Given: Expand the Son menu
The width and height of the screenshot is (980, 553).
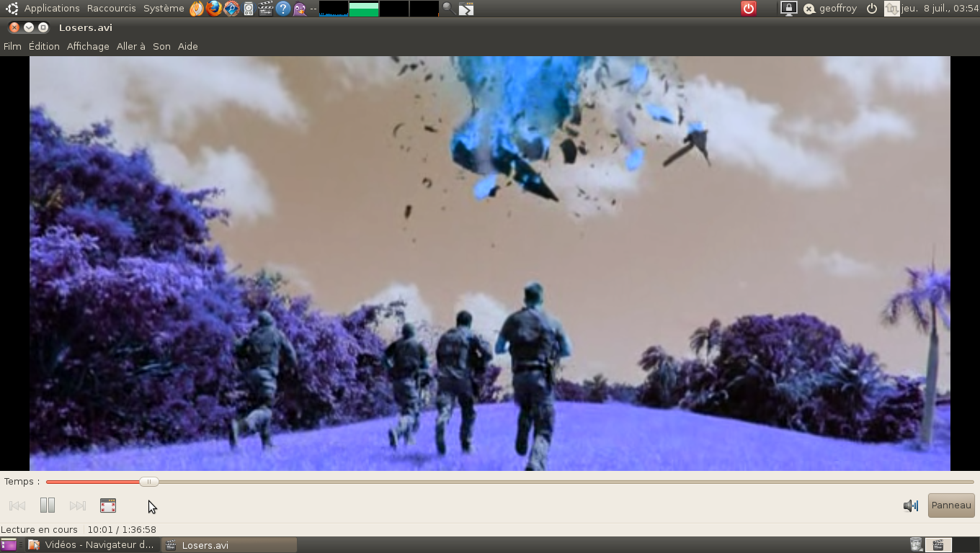Looking at the screenshot, I should click(x=161, y=46).
